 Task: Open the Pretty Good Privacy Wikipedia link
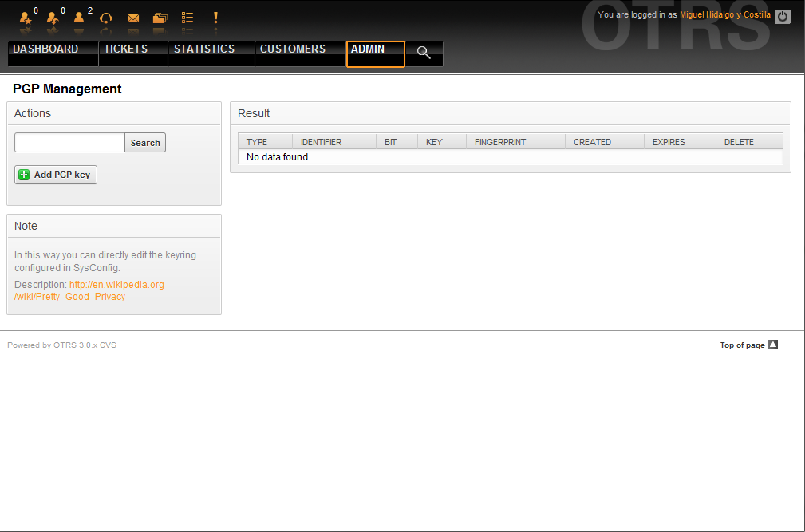pyautogui.click(x=89, y=290)
